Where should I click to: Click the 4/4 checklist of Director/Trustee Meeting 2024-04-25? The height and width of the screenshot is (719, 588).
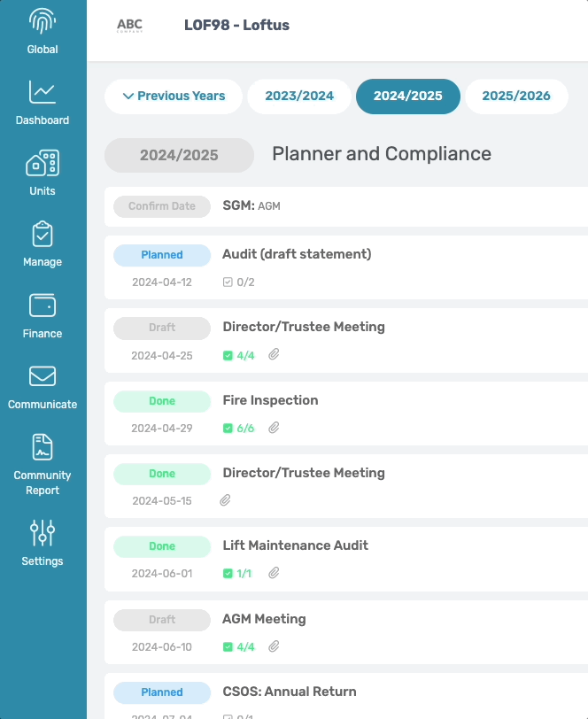coord(238,355)
